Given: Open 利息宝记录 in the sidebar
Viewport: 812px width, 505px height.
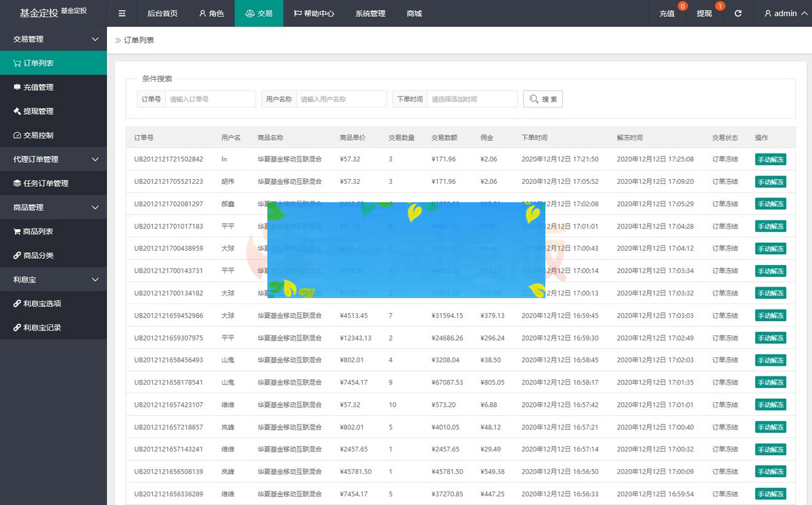Looking at the screenshot, I should click(42, 327).
